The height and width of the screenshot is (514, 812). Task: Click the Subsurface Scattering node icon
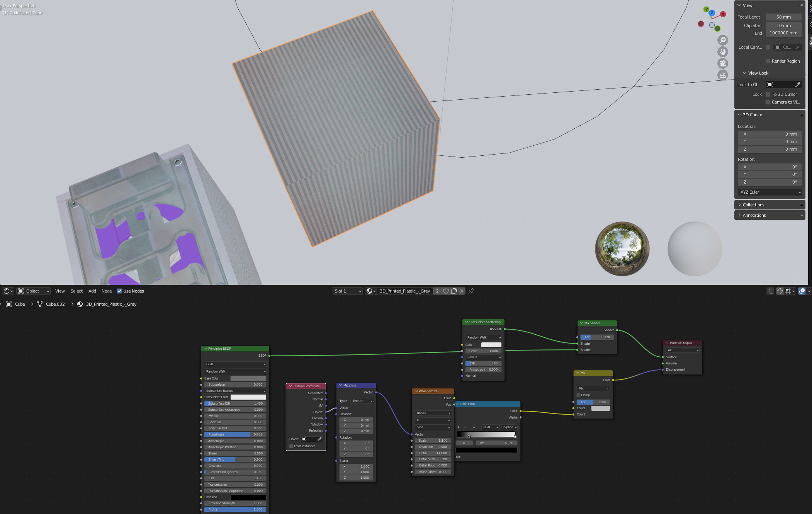tap(466, 322)
